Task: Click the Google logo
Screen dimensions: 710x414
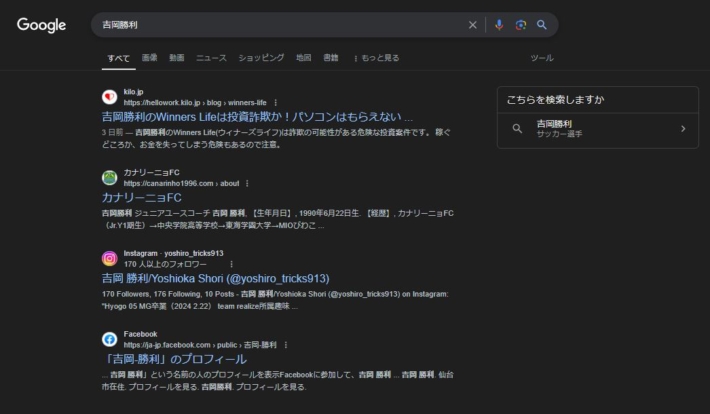Action: pyautogui.click(x=41, y=25)
